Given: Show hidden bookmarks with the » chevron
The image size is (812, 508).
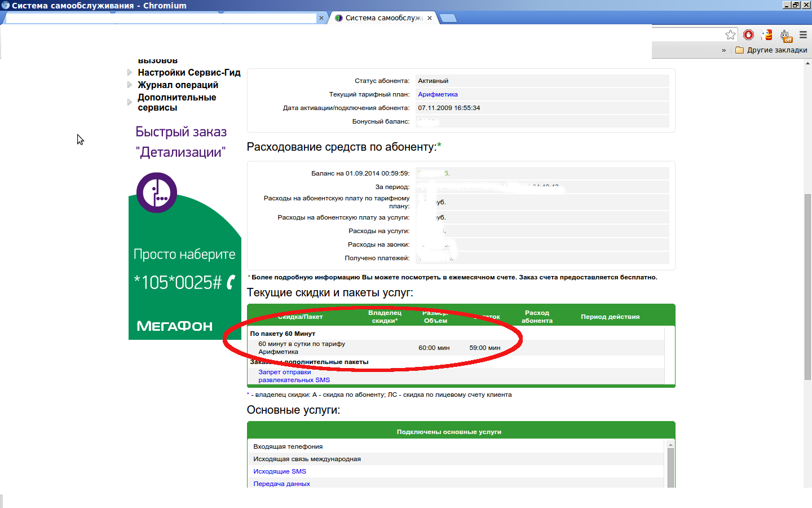Looking at the screenshot, I should pyautogui.click(x=723, y=50).
